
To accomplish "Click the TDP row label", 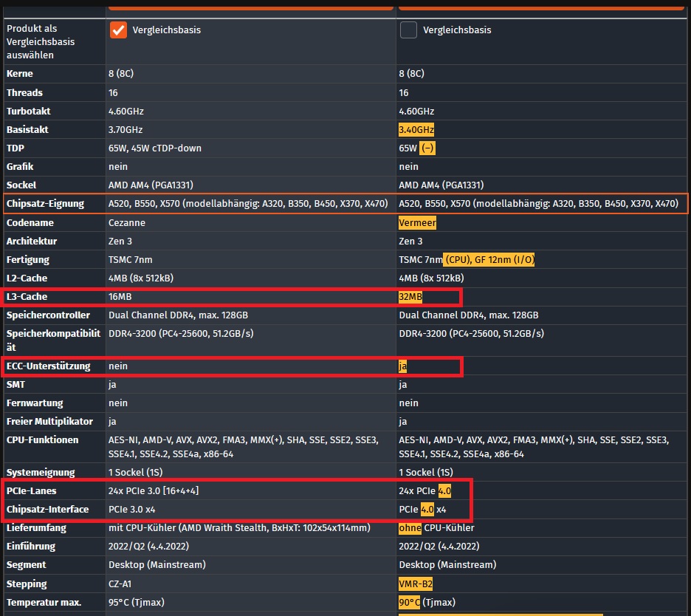I will coord(16,148).
